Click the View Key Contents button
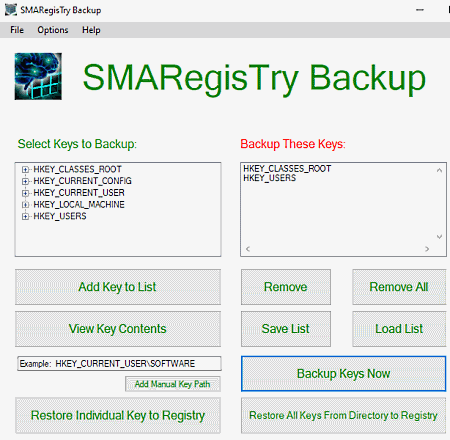The width and height of the screenshot is (450, 440). 118,329
